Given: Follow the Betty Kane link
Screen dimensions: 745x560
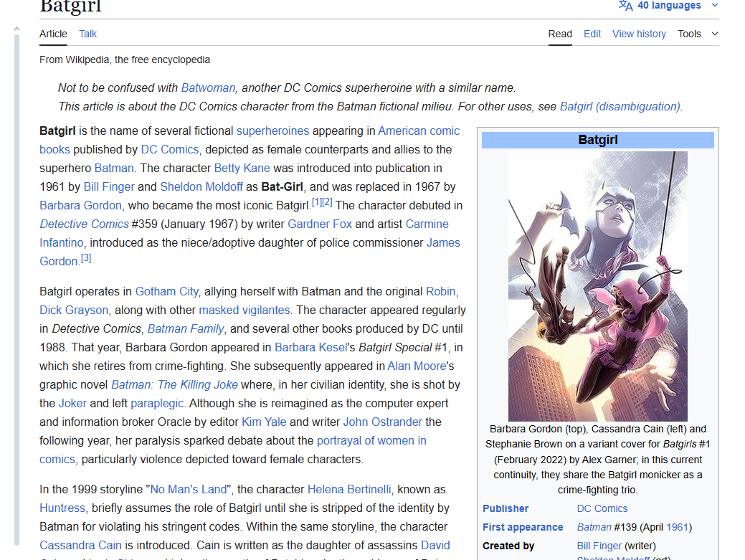Looking at the screenshot, I should [242, 168].
